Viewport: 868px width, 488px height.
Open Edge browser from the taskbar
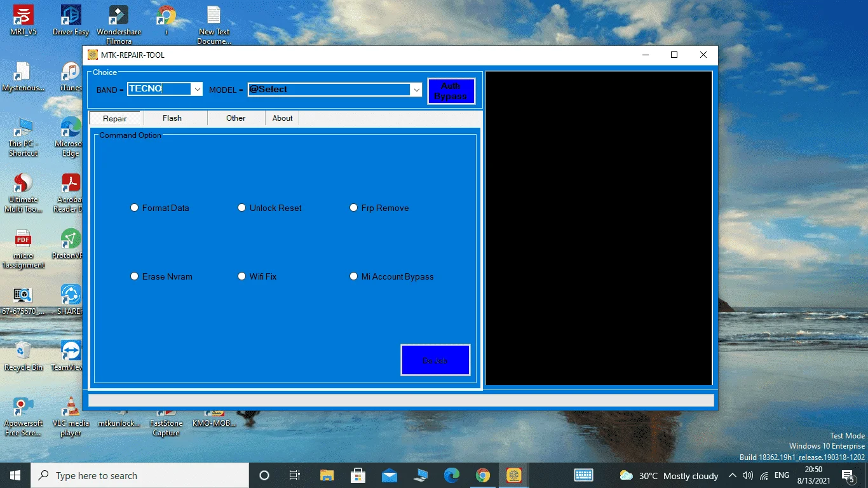(452, 475)
